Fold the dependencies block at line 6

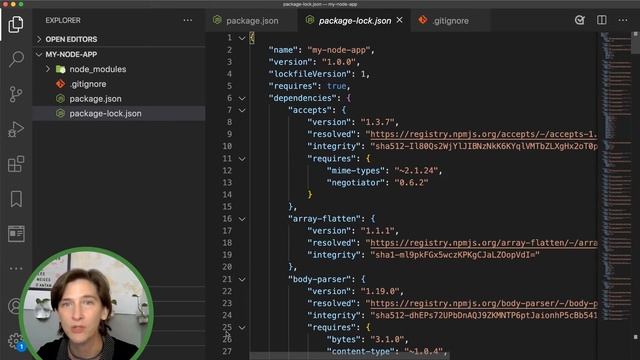point(242,98)
